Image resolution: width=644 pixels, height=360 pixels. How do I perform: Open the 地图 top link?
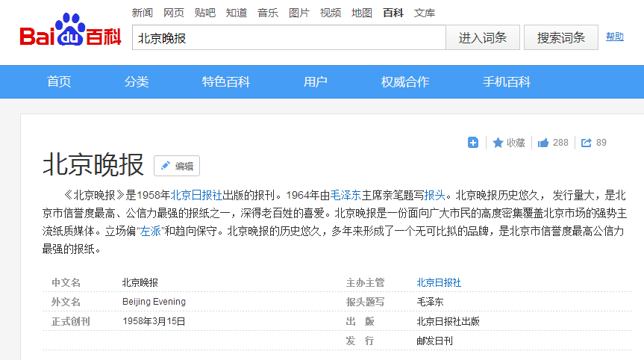[361, 13]
